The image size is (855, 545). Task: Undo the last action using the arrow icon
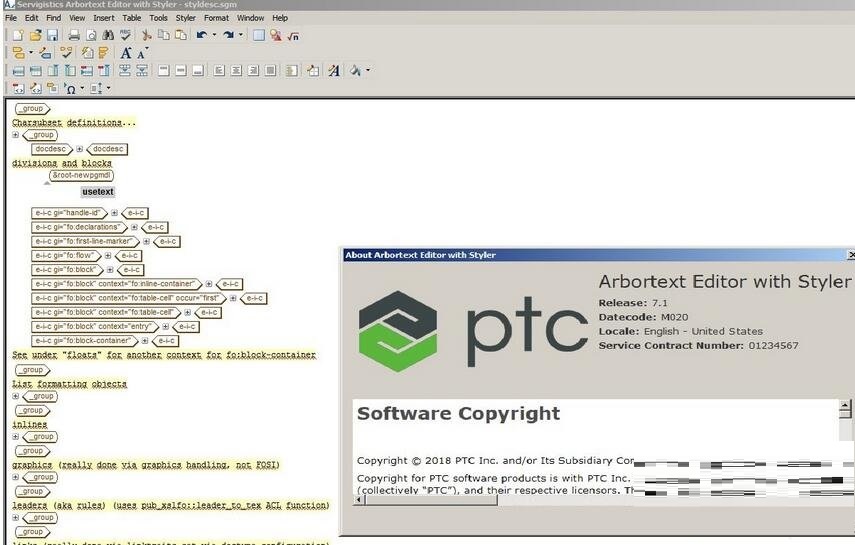pos(202,35)
